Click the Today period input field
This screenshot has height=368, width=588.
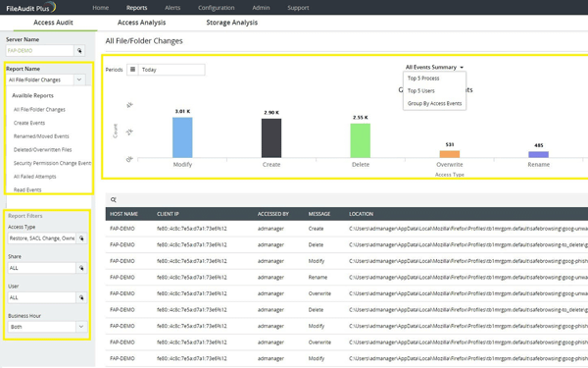pos(171,70)
